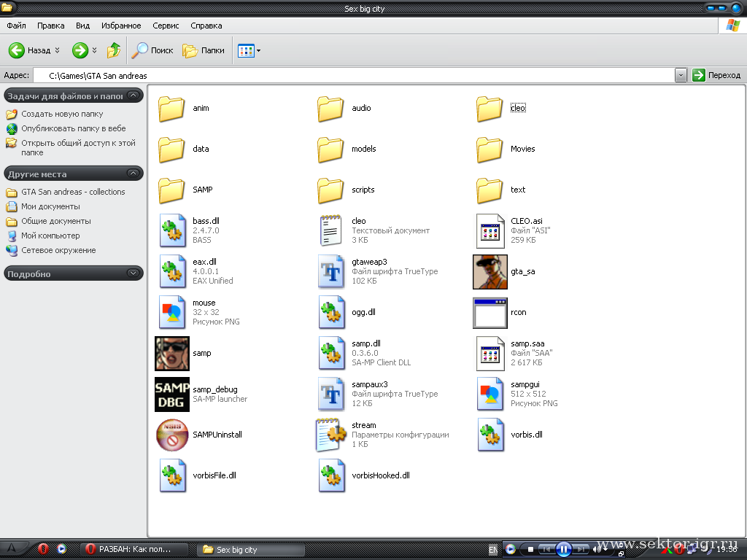Open the audio folder
This screenshot has width=747, height=560.
(330, 109)
